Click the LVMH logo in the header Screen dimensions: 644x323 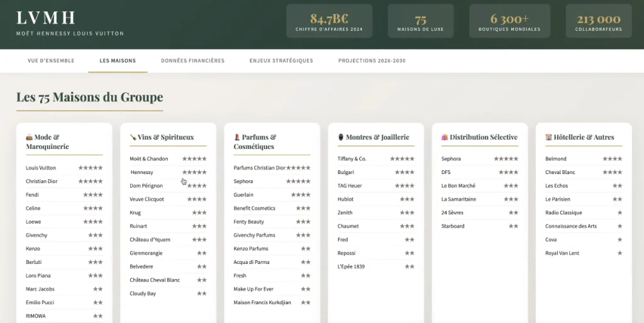(45, 18)
